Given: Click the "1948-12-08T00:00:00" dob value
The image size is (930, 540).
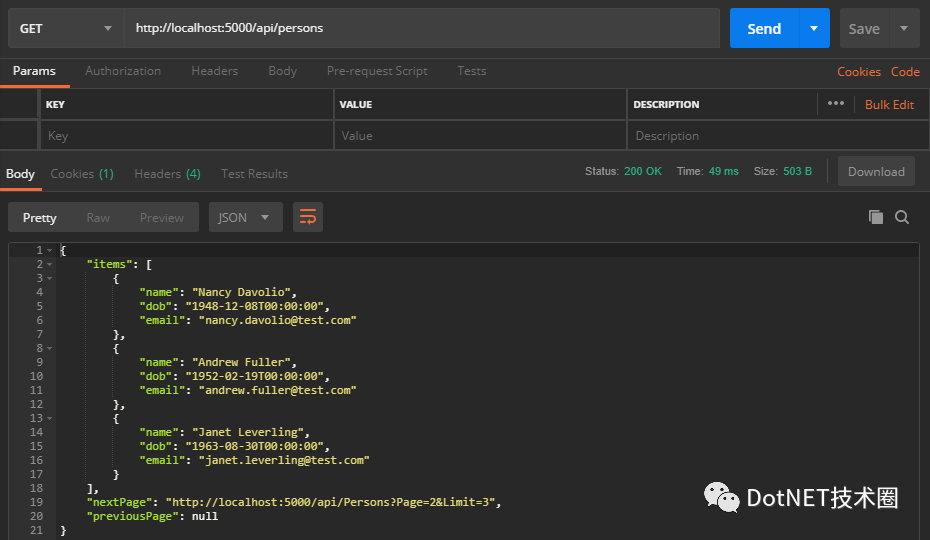Looking at the screenshot, I should [254, 306].
